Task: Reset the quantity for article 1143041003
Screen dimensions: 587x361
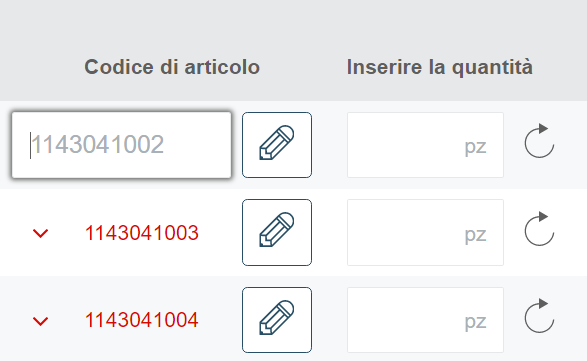Action: [x=539, y=229]
